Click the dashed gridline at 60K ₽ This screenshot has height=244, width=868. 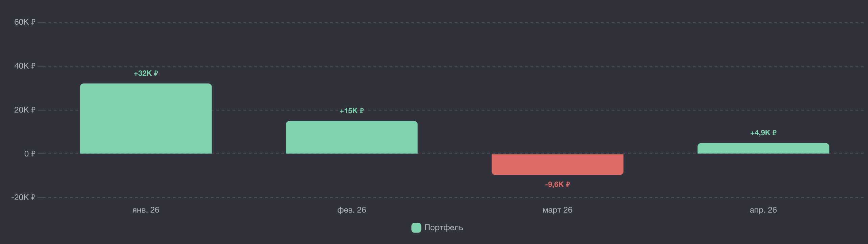(x=440, y=22)
